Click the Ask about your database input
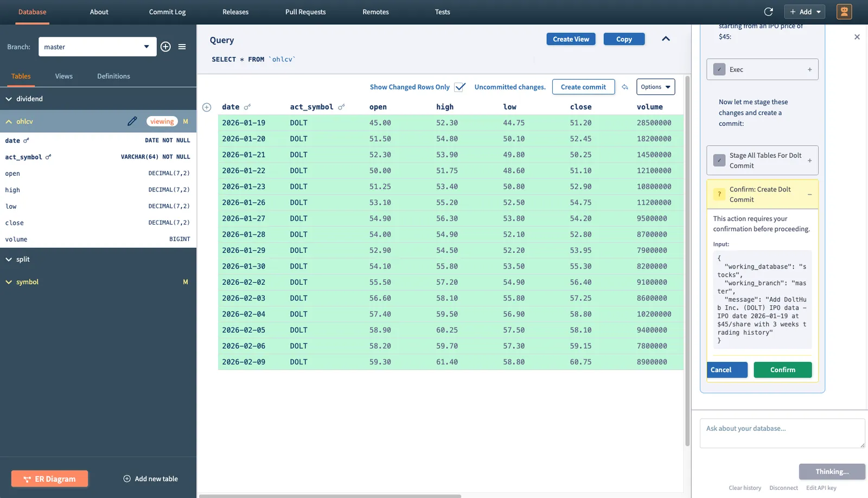868x498 pixels. click(782, 432)
